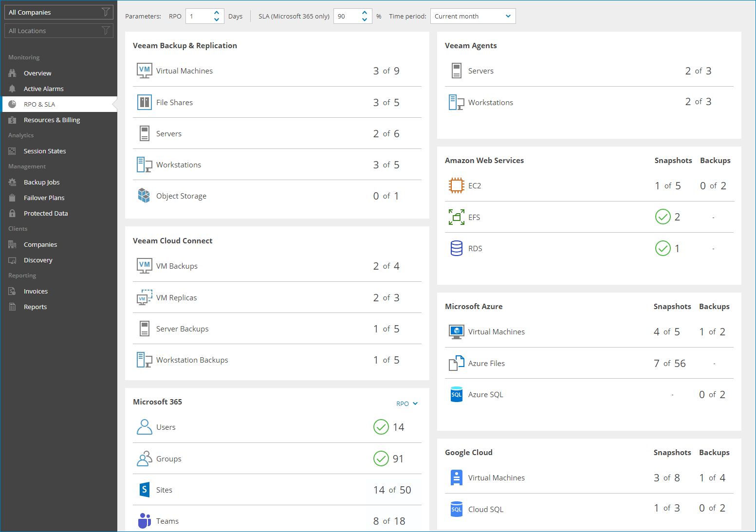Click the Teams 8 of 18 value
Image resolution: width=756 pixels, height=532 pixels.
389,521
